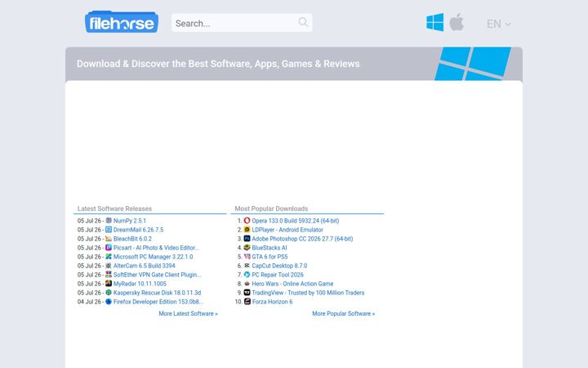588x368 pixels.
Task: Open NumPy 2.5.1 link
Action: (x=130, y=221)
